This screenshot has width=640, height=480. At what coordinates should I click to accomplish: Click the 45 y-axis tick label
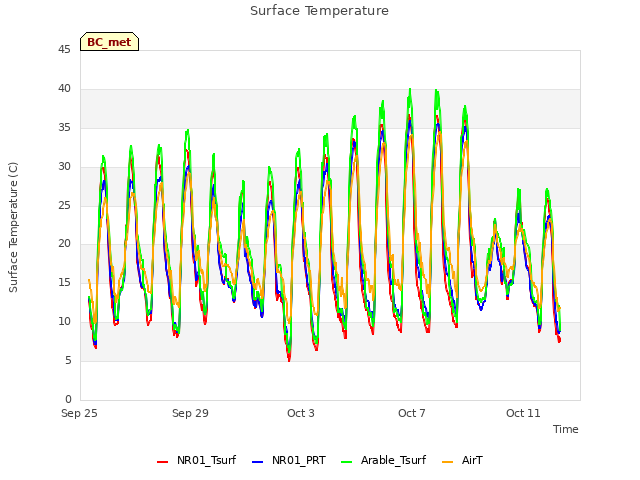(x=64, y=49)
